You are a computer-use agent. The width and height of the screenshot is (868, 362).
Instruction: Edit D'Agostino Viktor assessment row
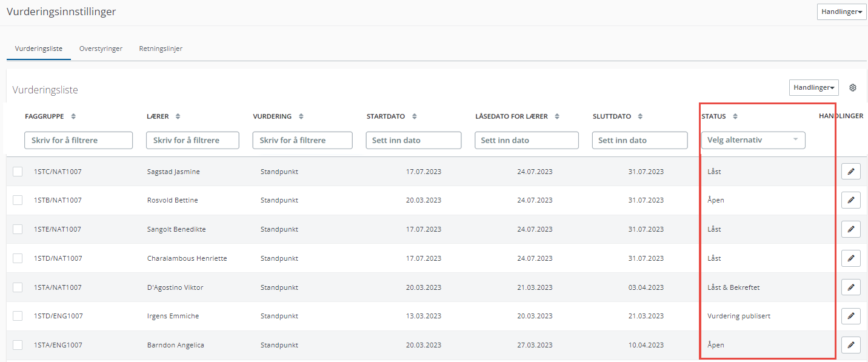[x=851, y=287]
